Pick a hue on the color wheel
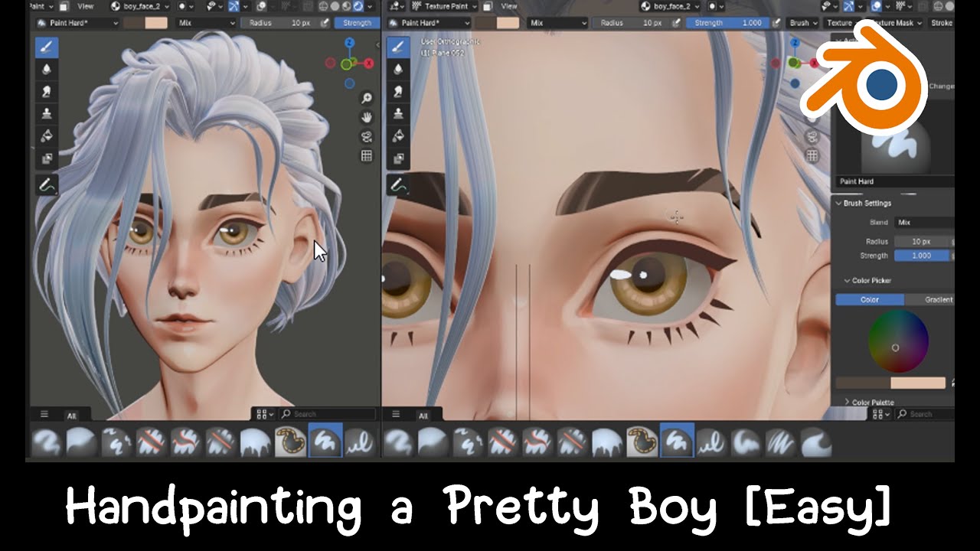 pyautogui.click(x=898, y=342)
